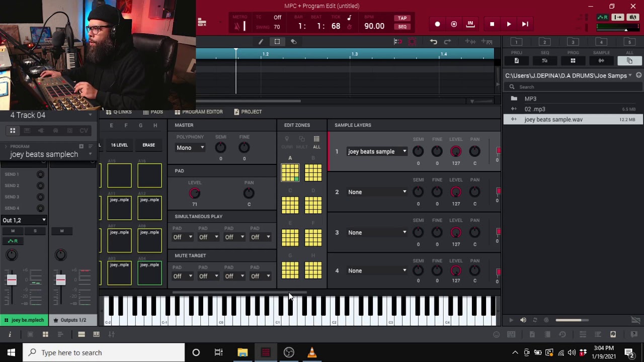Click the redo arrow
Viewport: 644px width, 362px height.
447,42
